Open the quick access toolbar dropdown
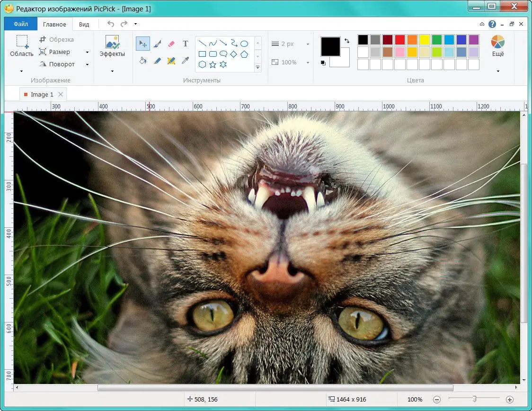 point(135,24)
